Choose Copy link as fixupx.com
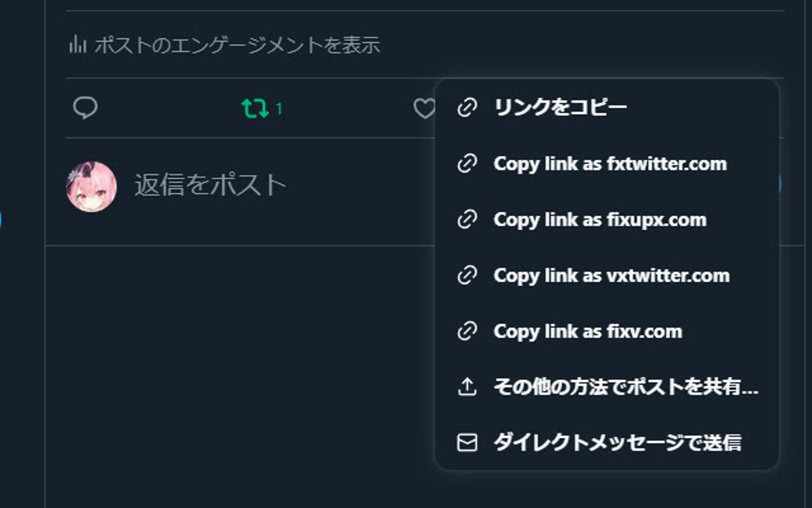This screenshot has height=508, width=812. point(599,220)
